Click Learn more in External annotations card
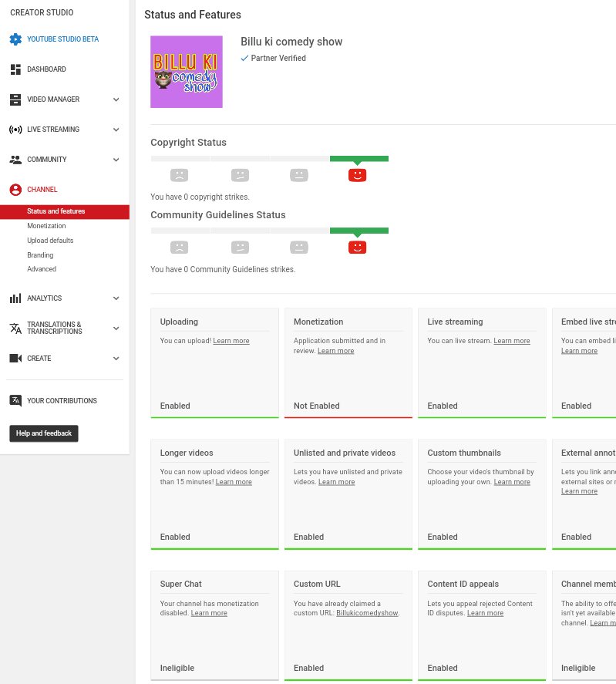This screenshot has height=684, width=616. coord(579,491)
